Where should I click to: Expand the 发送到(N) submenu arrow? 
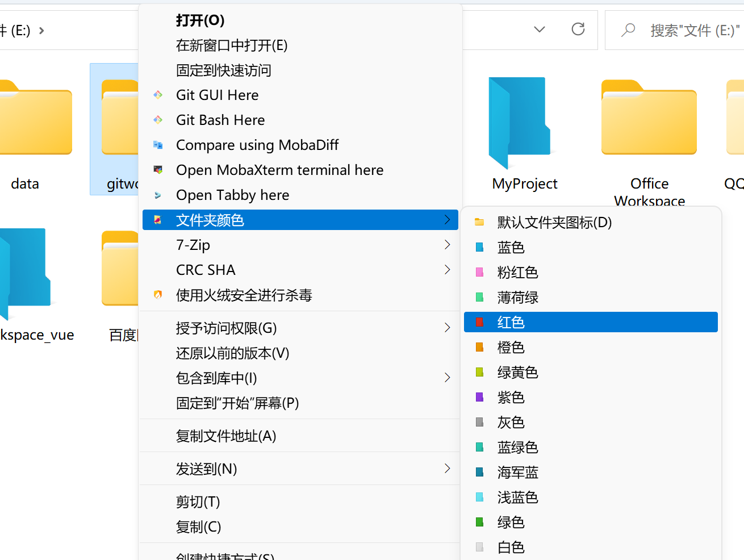pyautogui.click(x=448, y=469)
